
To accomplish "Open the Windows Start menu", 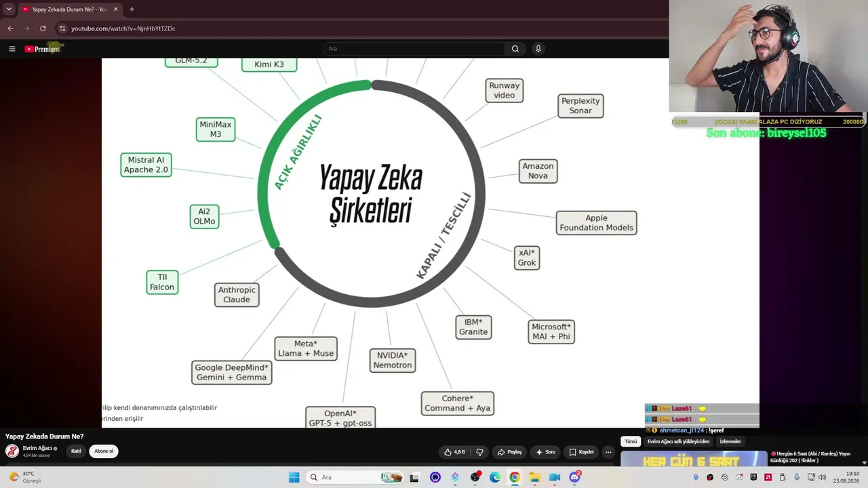I will 294,477.
